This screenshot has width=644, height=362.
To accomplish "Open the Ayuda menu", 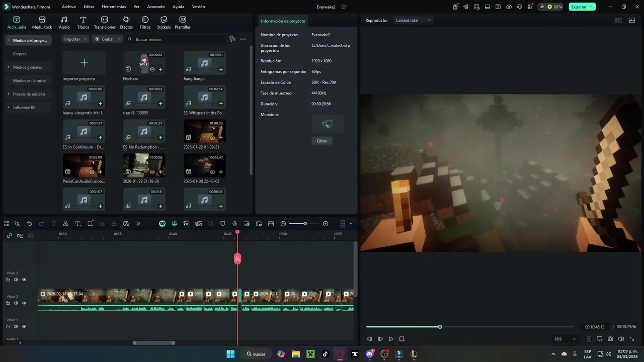I will pyautogui.click(x=178, y=7).
